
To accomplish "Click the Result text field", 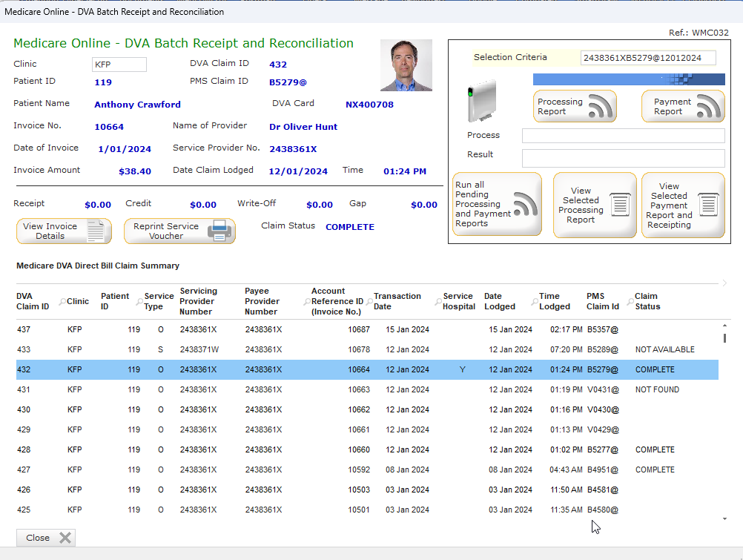I will [x=623, y=158].
